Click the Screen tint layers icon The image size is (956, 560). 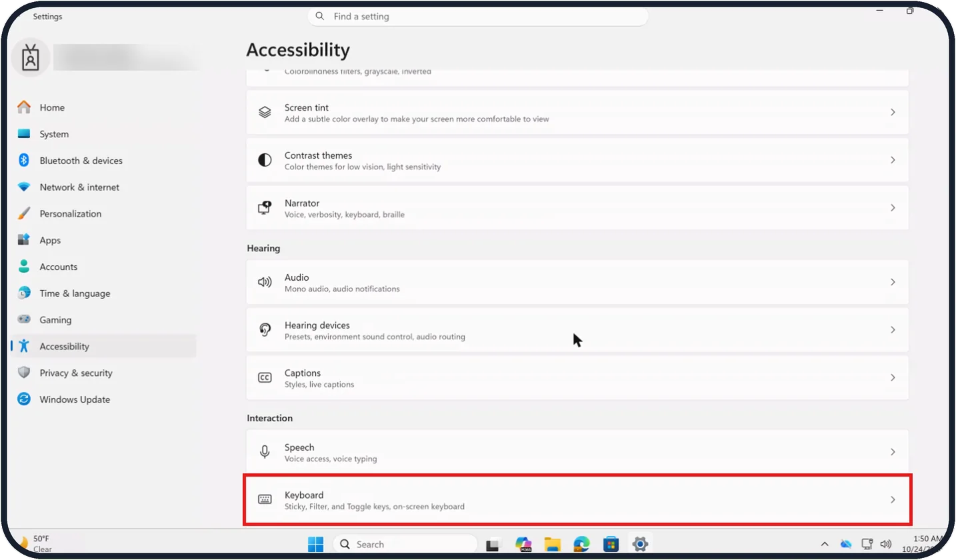[x=265, y=113]
